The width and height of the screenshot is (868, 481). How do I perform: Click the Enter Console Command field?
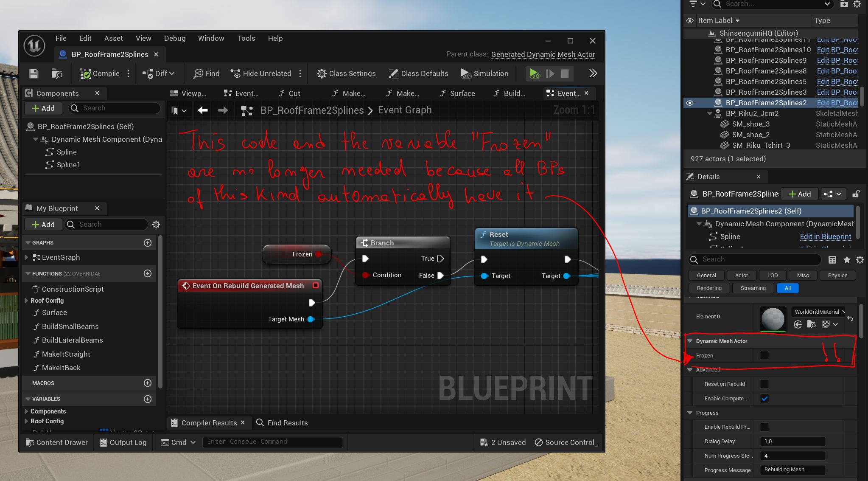click(272, 442)
